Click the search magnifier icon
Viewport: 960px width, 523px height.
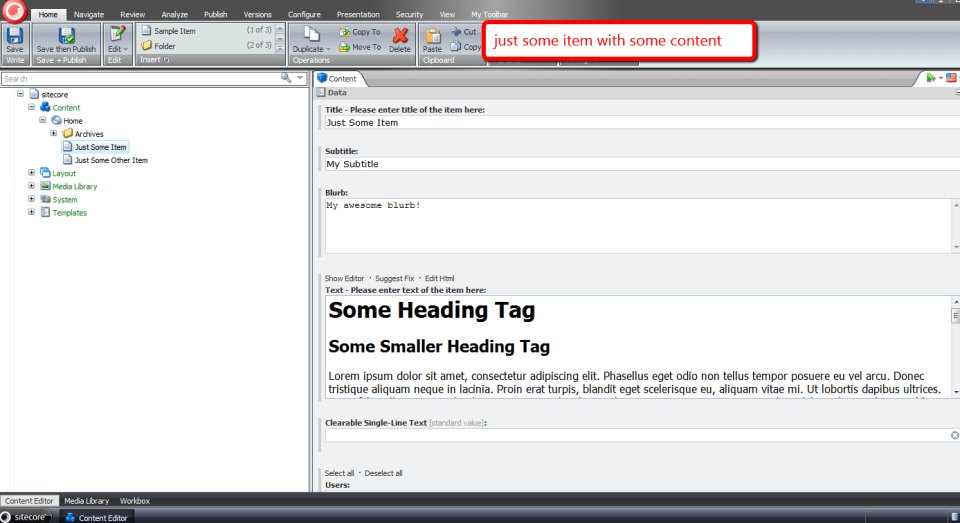click(288, 78)
